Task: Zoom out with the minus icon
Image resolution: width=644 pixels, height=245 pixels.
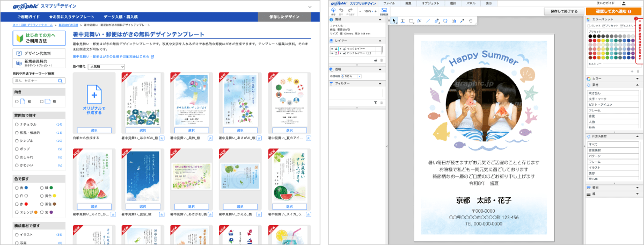Action: (360, 11)
